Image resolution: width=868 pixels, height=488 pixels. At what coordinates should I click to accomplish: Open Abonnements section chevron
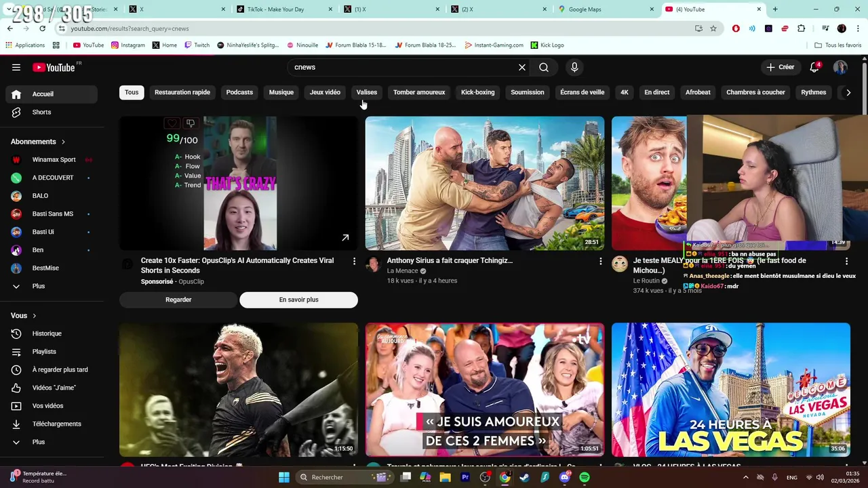pos(63,142)
